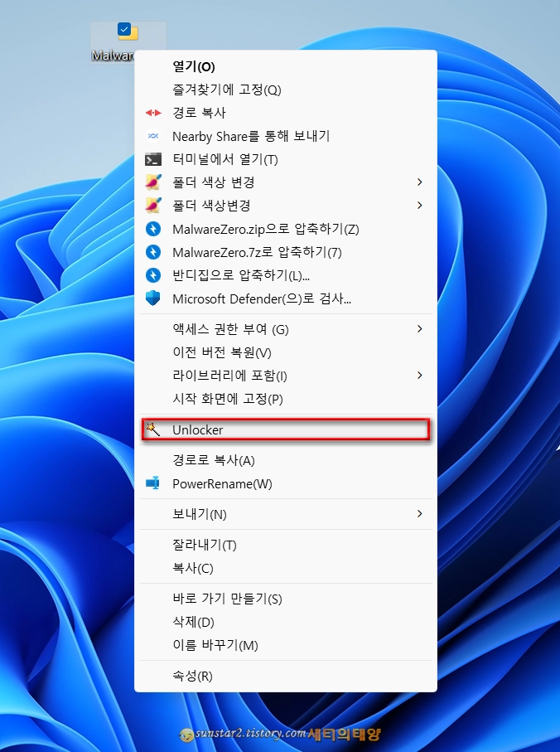Click the red arrows icon beside 경로 복사

click(x=153, y=113)
